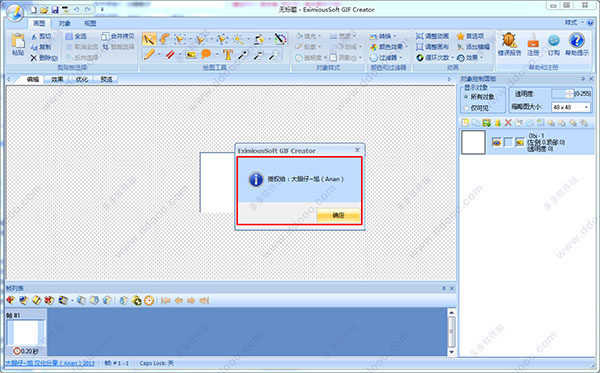600x373 pixels.
Task: Switch to the first ribbon tab (Canvas)
Action: pyautogui.click(x=39, y=23)
